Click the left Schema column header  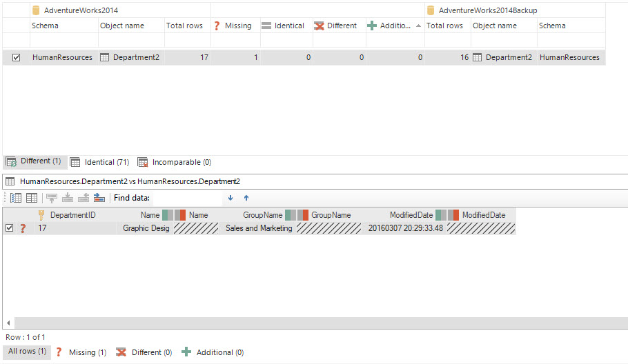(64, 26)
